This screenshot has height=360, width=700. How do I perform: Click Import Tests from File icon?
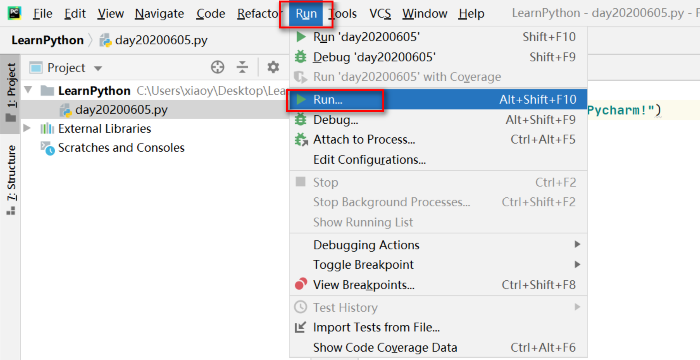pyautogui.click(x=300, y=327)
